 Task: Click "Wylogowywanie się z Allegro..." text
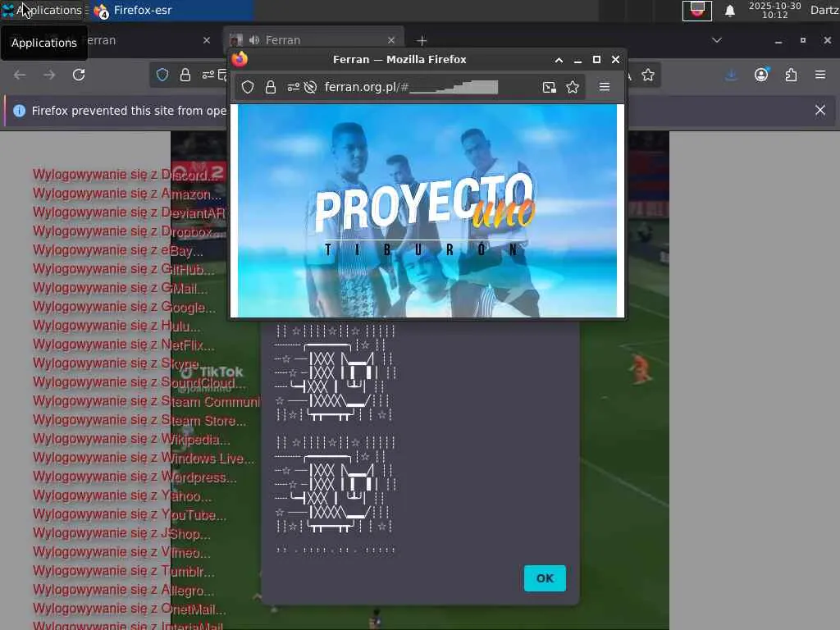pos(124,590)
